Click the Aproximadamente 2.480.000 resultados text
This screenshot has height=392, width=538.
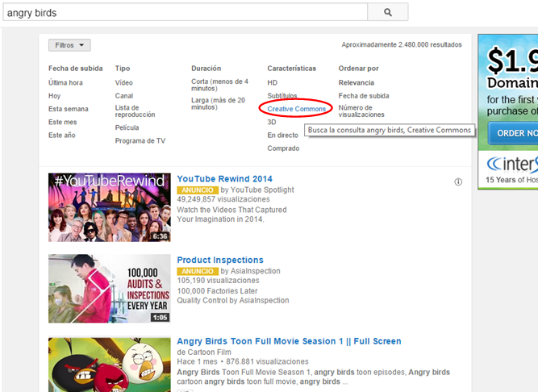[402, 44]
